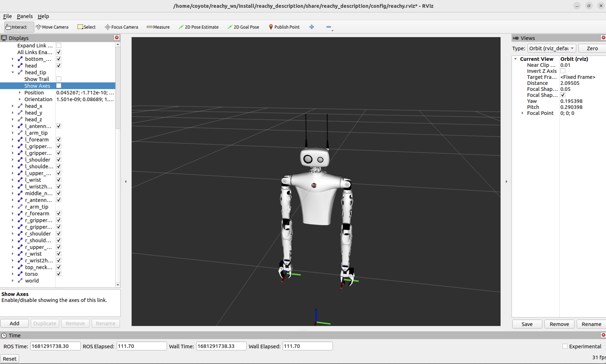Select the Publish Point tool
This screenshot has height=364, width=606.
pyautogui.click(x=284, y=27)
